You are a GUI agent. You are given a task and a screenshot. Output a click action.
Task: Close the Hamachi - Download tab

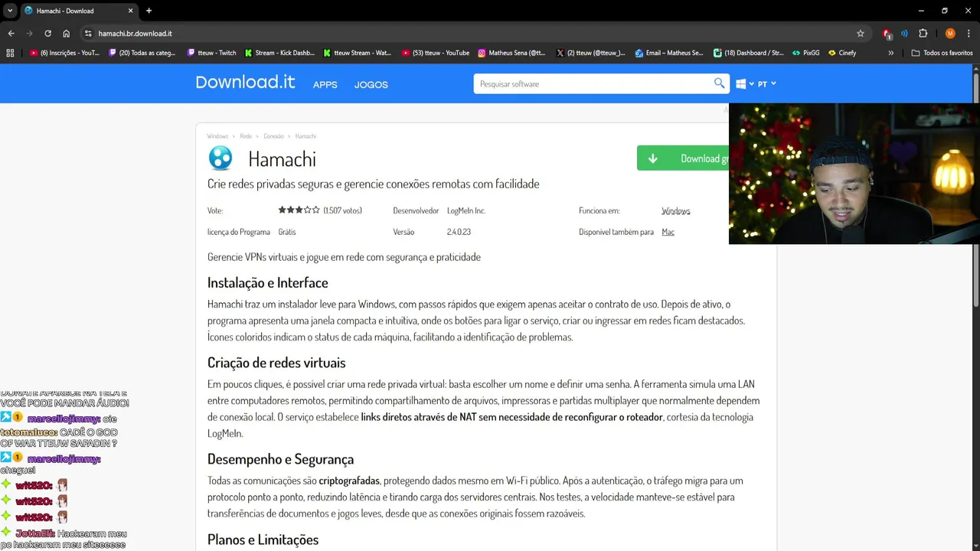(130, 11)
